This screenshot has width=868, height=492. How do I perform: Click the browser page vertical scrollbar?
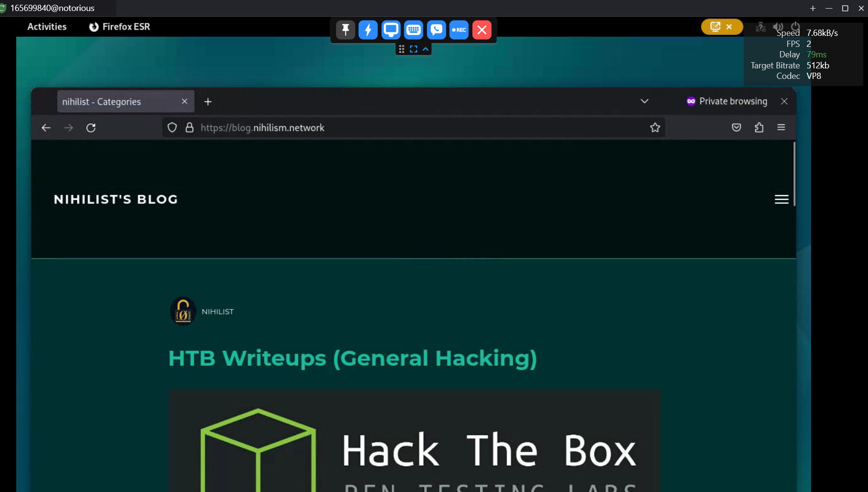794,174
